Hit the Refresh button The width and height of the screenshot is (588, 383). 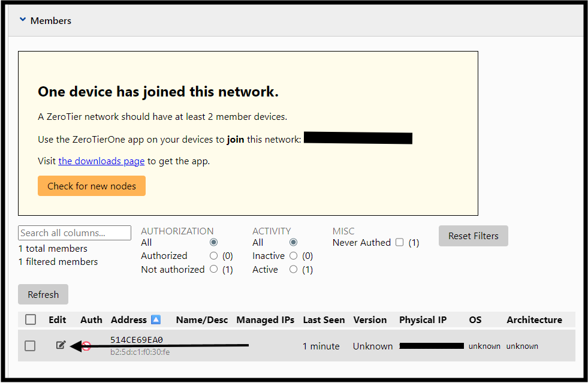(x=43, y=294)
